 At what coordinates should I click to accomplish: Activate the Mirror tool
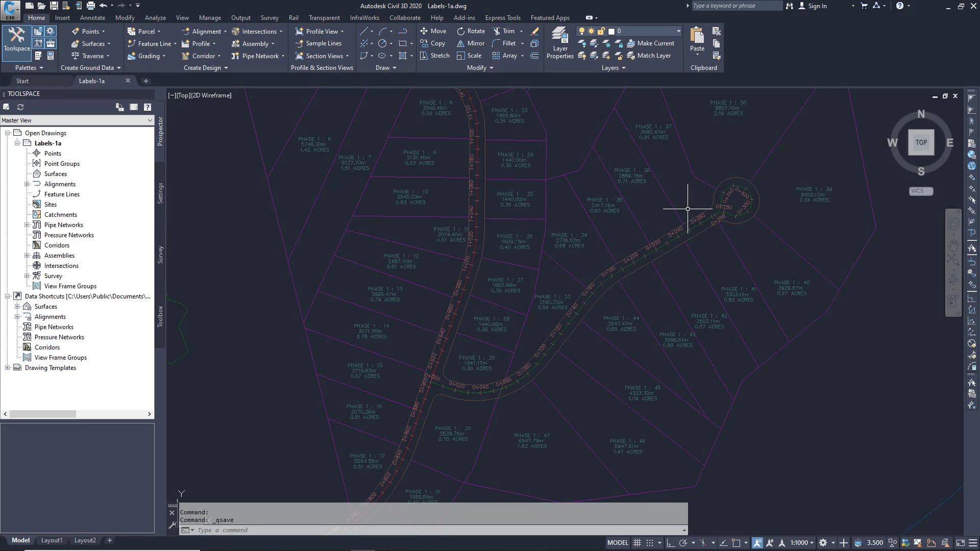[470, 43]
